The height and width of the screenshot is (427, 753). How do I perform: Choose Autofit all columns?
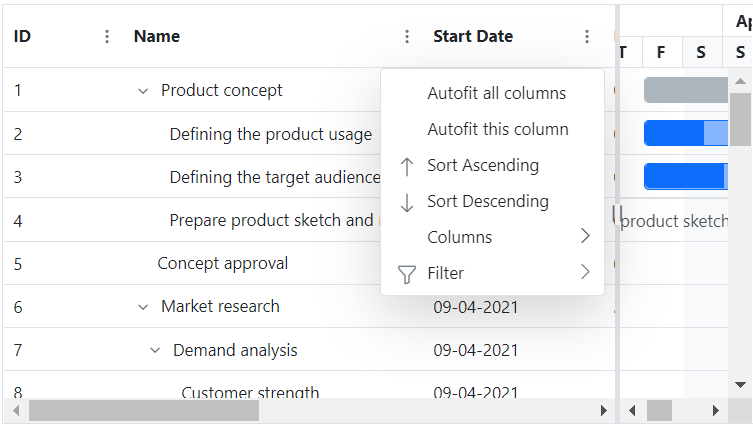496,94
